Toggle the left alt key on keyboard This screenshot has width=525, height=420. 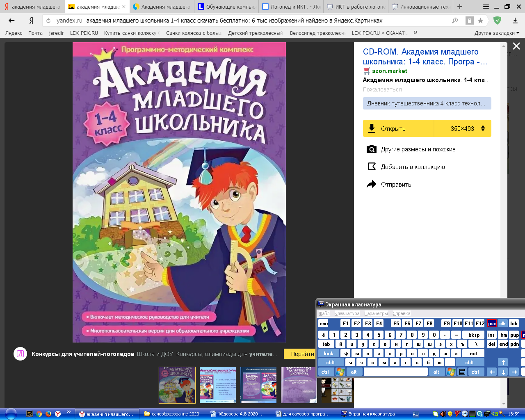click(x=354, y=372)
